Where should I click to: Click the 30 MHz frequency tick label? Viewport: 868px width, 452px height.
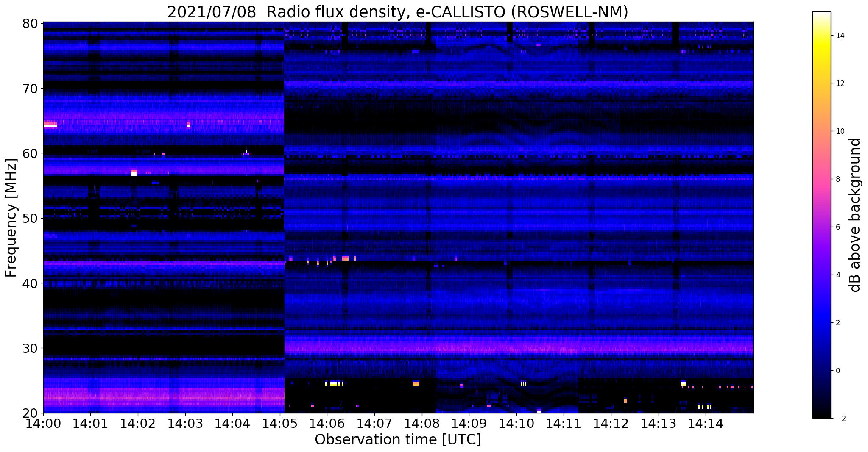[x=30, y=348]
